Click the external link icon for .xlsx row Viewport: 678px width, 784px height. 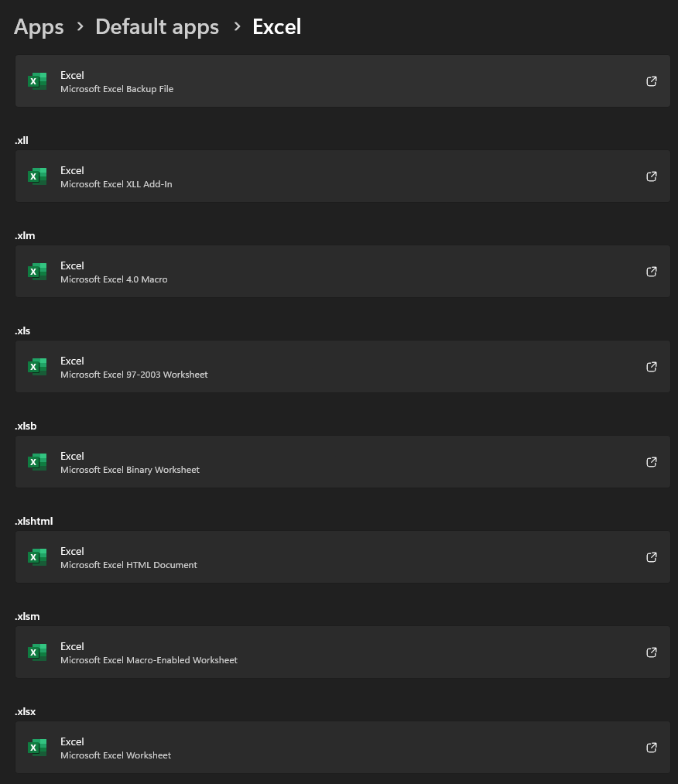point(652,747)
